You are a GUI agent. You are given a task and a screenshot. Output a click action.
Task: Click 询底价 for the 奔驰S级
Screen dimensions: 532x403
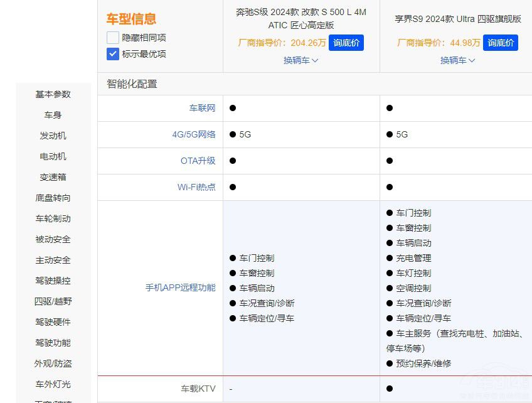(346, 43)
